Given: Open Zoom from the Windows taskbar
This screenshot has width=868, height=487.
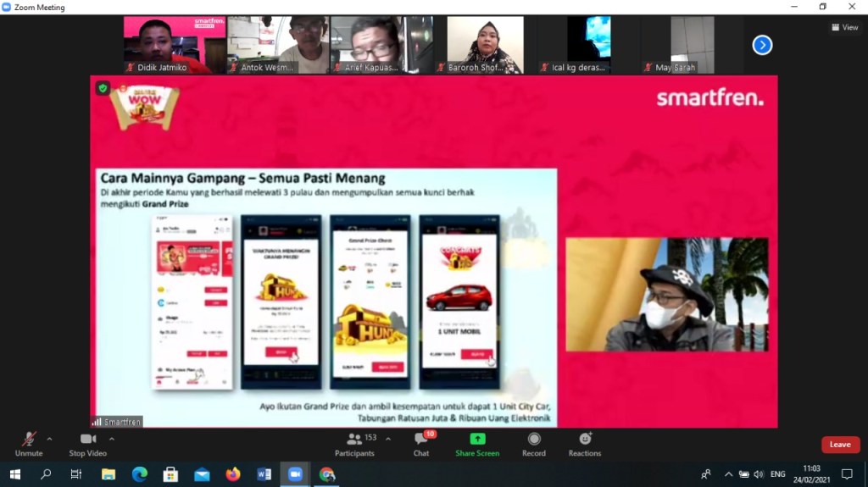Looking at the screenshot, I should pos(295,474).
